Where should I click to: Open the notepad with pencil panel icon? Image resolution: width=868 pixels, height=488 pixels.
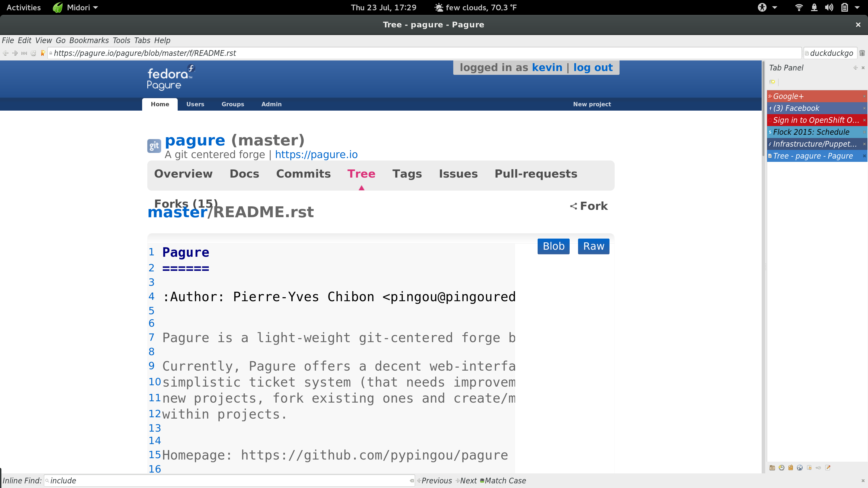828,467
